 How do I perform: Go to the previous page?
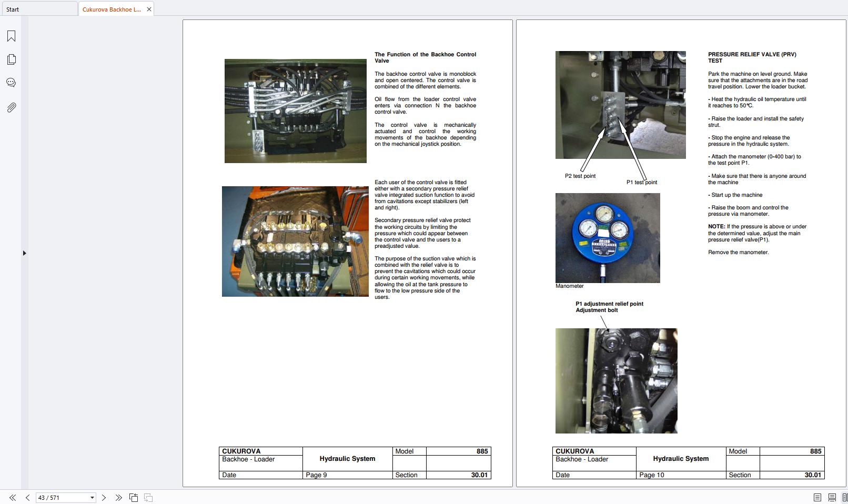(x=27, y=498)
